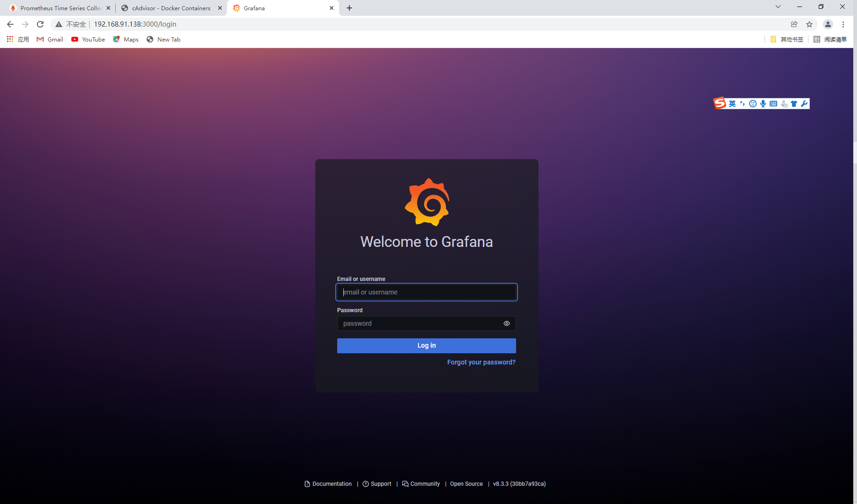Bookmark this page with star
This screenshot has width=857, height=504.
tap(809, 24)
